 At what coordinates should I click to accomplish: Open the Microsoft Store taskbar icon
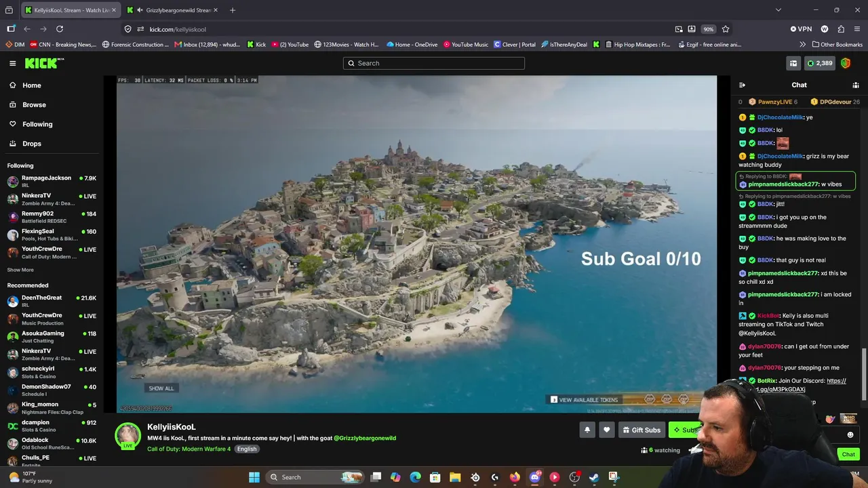tap(435, 477)
